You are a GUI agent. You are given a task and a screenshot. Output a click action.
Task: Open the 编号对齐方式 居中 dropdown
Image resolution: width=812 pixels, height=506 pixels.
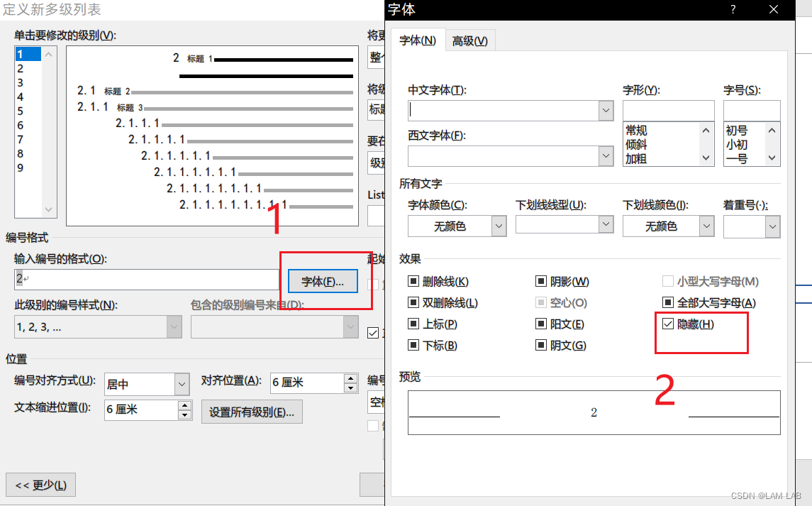[x=182, y=384]
